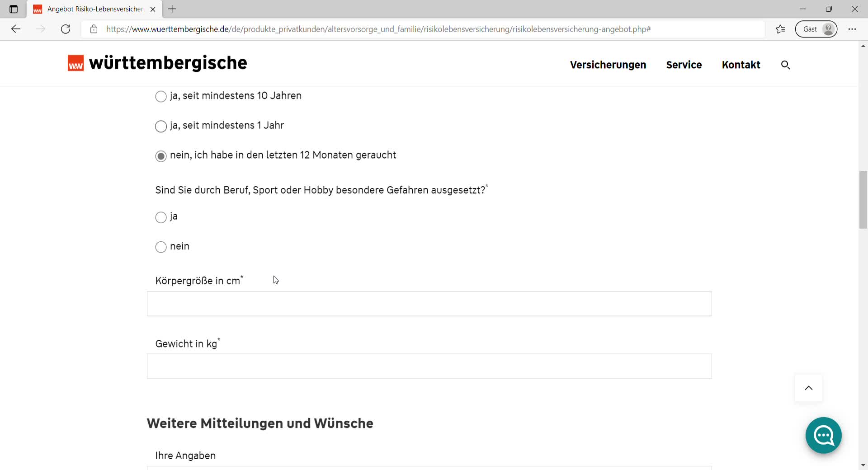
Task: Click the Württembergische logo icon
Action: click(x=75, y=63)
